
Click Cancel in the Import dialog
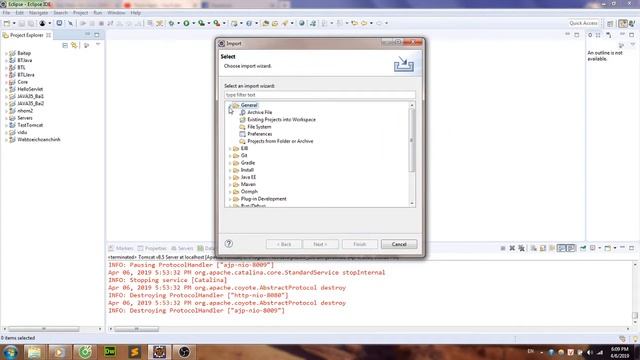point(399,244)
